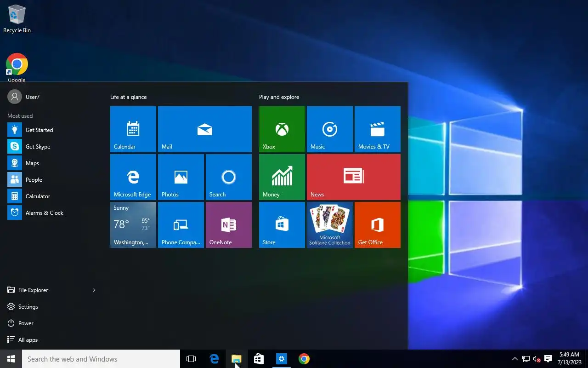588x368 pixels.
Task: Click the Search Cortana tile
Action: click(229, 177)
